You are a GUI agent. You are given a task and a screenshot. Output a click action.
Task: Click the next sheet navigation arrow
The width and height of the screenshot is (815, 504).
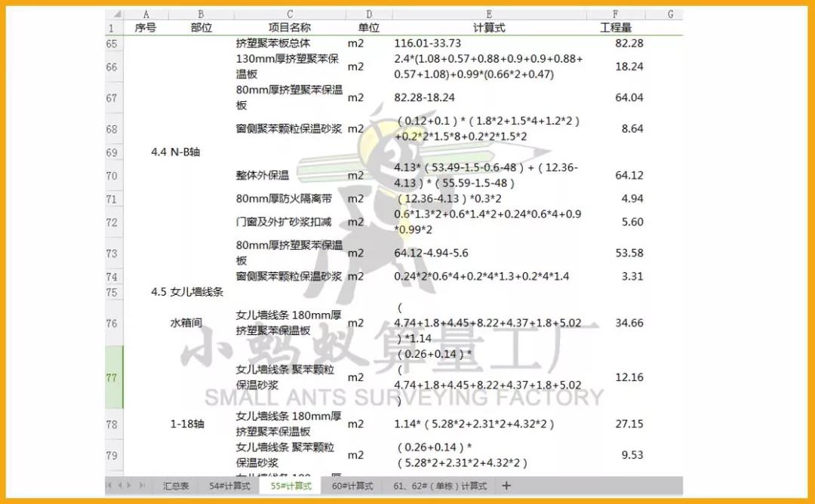[129, 486]
